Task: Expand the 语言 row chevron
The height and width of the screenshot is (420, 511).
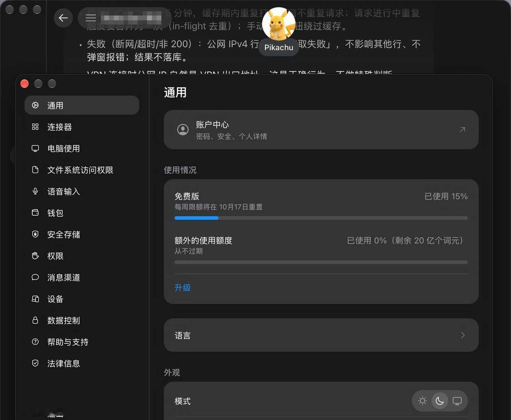Action: [x=463, y=335]
